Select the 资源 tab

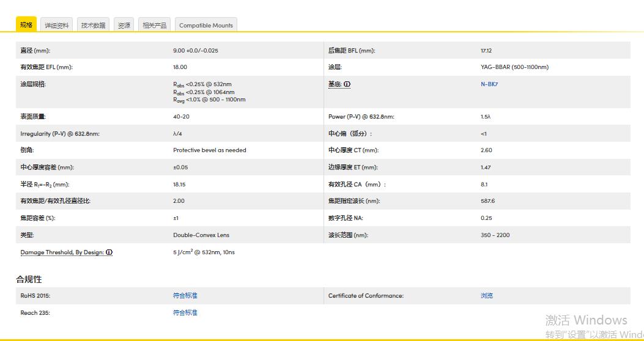[x=124, y=25]
